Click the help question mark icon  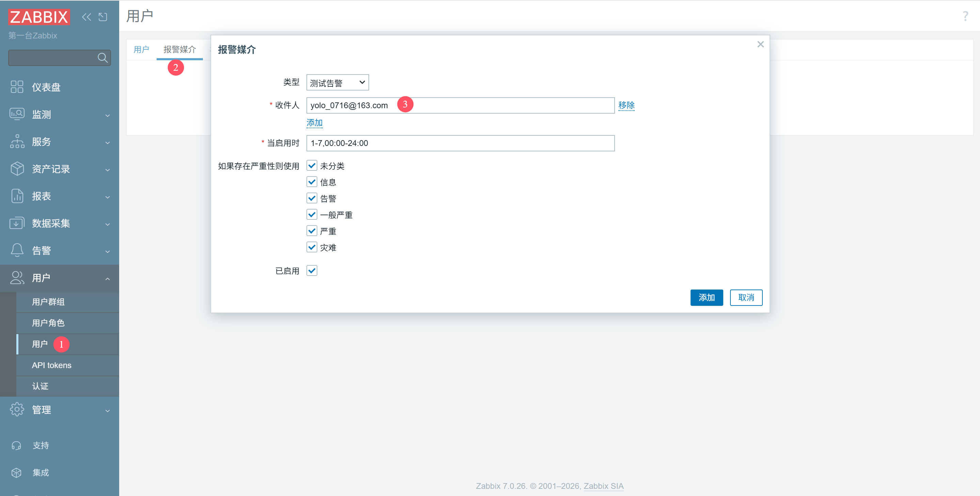click(x=965, y=16)
